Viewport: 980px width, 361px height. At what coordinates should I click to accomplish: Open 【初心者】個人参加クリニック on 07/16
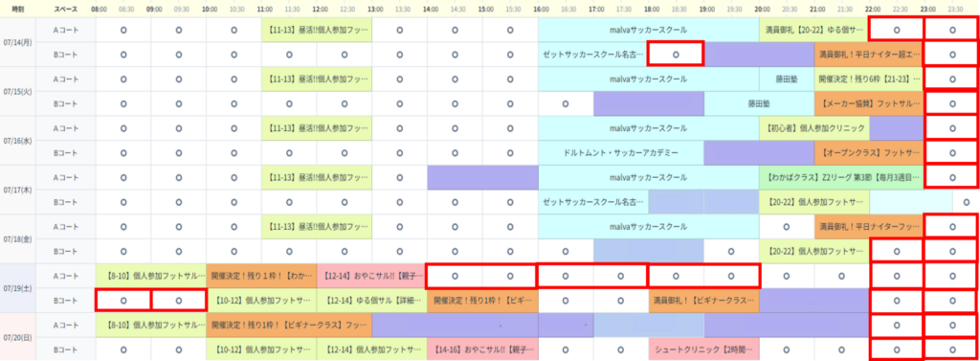pyautogui.click(x=814, y=128)
